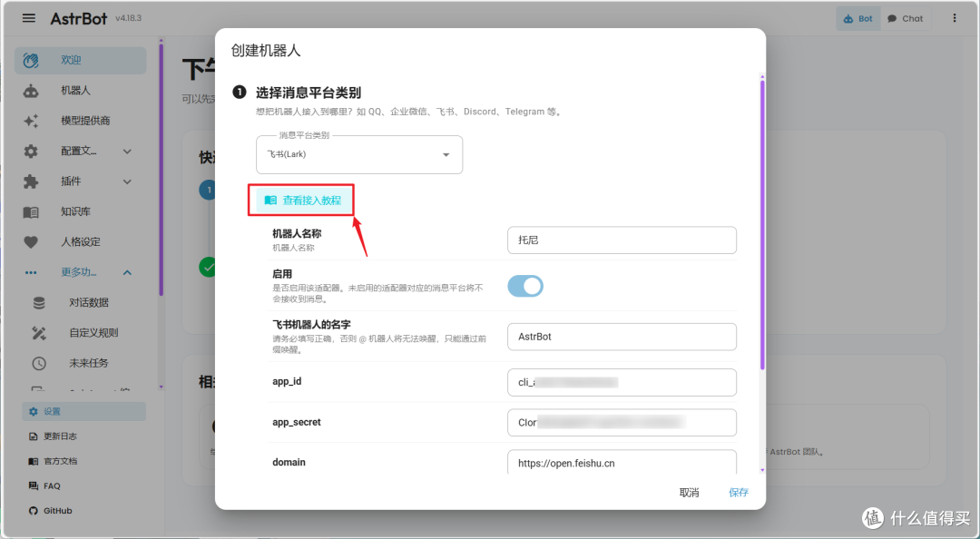Image resolution: width=980 pixels, height=539 pixels.
Task: Click the 未来任务 clock icon
Action: [x=39, y=363]
